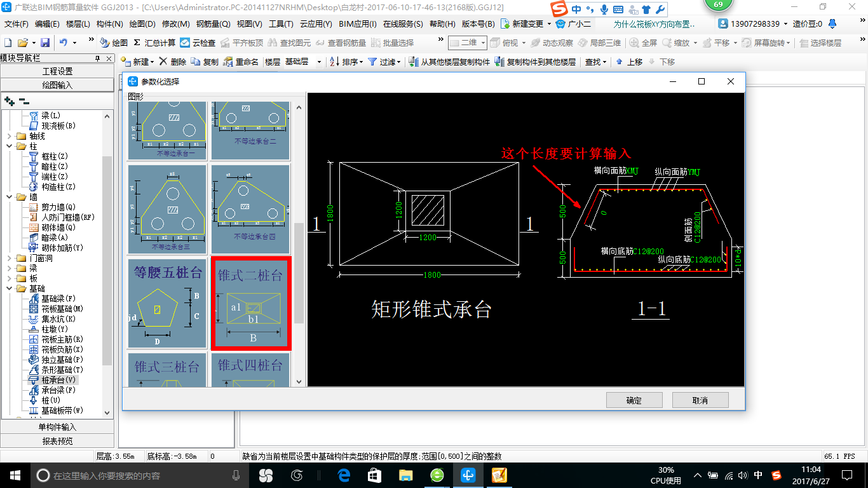868x488 pixels.
Task: Click 上移 move up arrow
Action: click(x=628, y=62)
